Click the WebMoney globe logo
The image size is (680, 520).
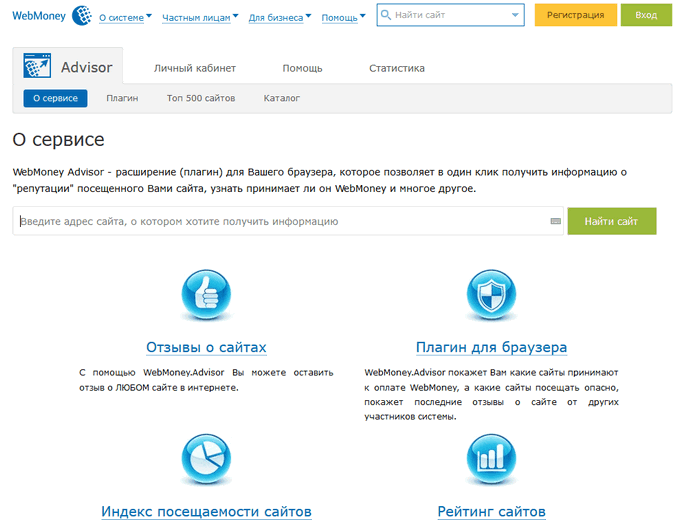tap(82, 15)
